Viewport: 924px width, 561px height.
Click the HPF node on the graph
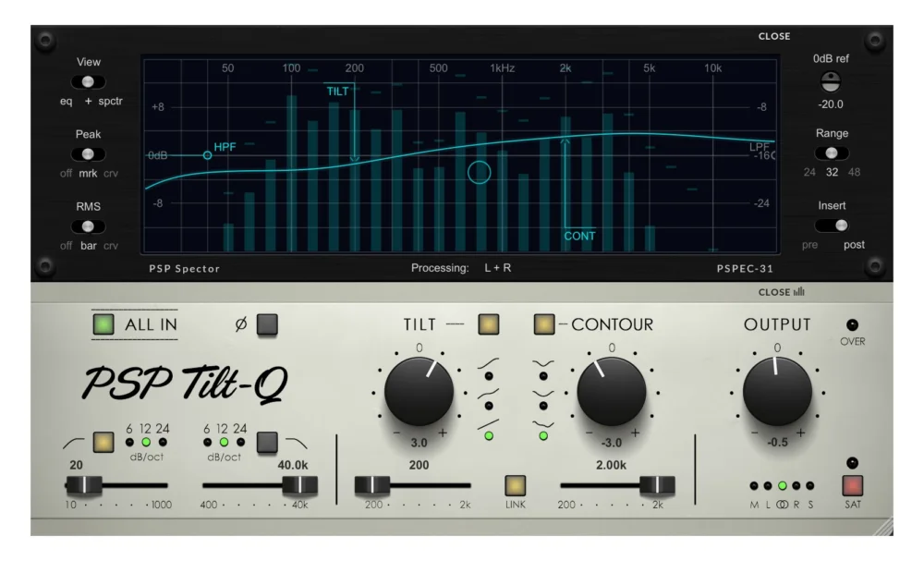pyautogui.click(x=207, y=155)
